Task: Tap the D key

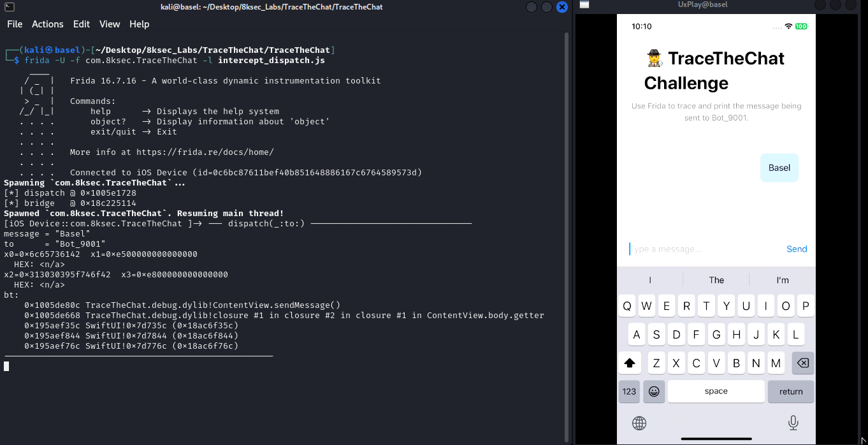Action: pos(676,335)
